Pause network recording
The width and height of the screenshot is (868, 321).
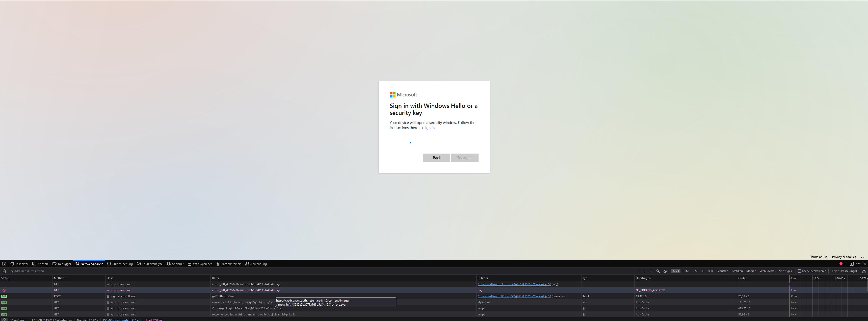644,271
